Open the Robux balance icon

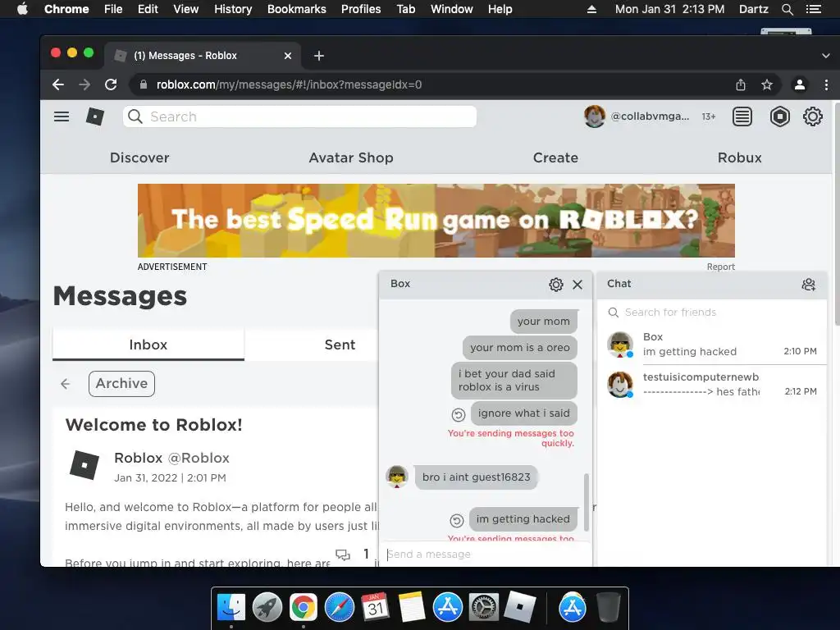point(779,116)
